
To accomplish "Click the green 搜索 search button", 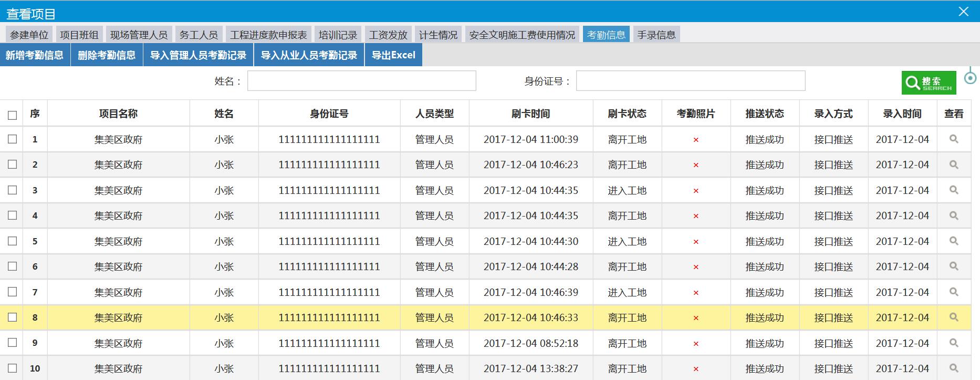I will 929,83.
